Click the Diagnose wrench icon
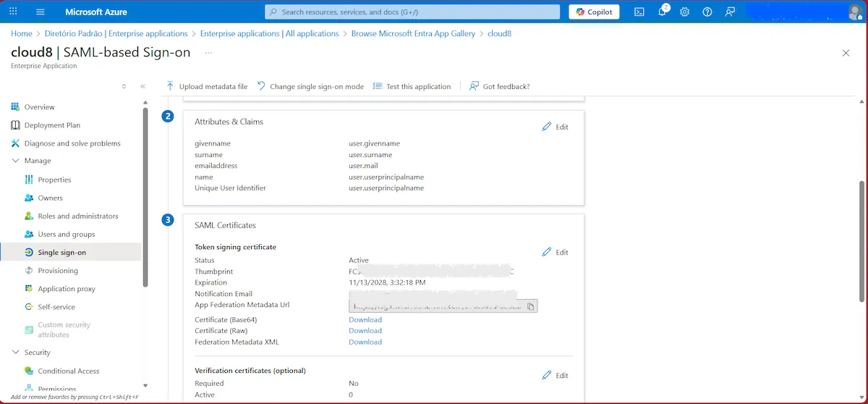This screenshot has width=868, height=404. pos(15,143)
